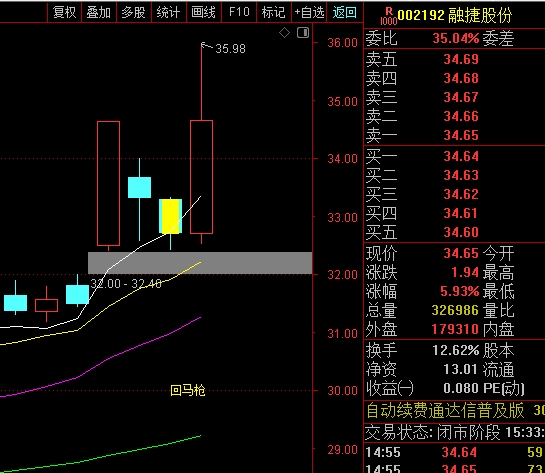This screenshot has height=473, width=545.
Task: Click the 返回 button
Action: click(344, 13)
